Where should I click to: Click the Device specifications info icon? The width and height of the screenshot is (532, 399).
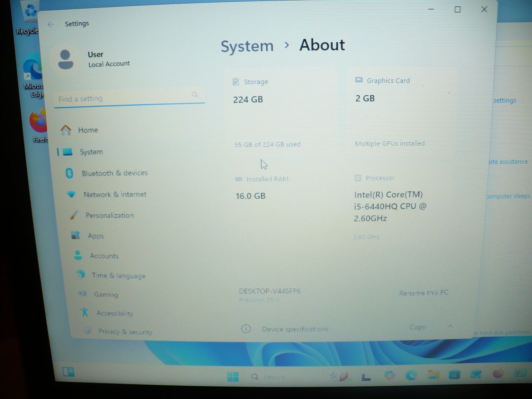click(246, 329)
